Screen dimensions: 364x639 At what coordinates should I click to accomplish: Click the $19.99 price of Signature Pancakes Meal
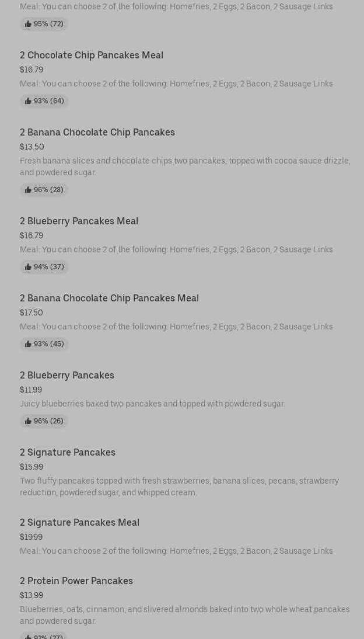pyautogui.click(x=31, y=537)
